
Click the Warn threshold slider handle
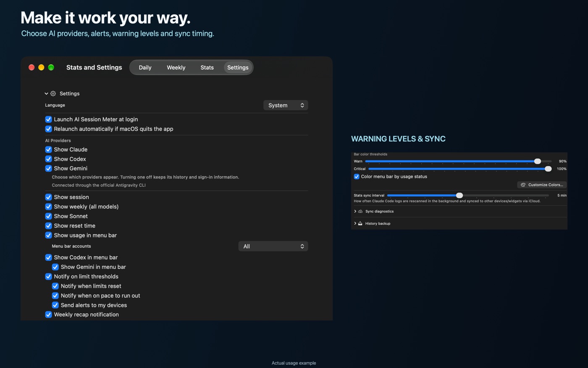[538, 161]
